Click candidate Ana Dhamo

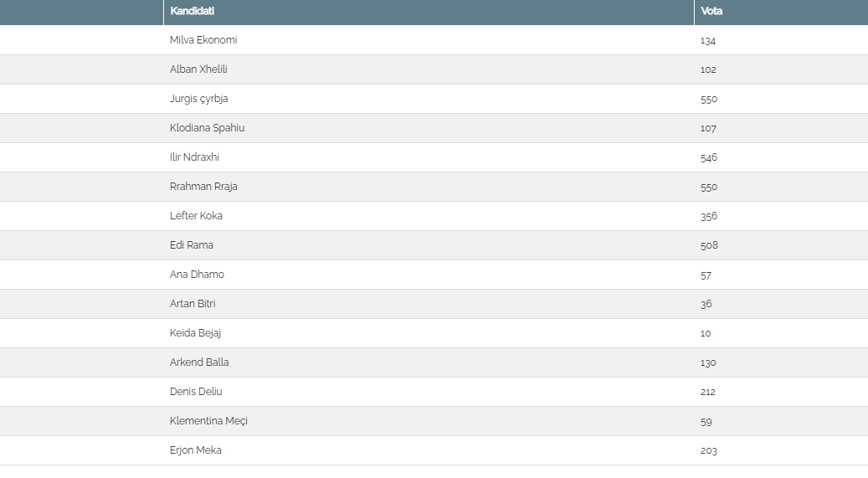(x=197, y=275)
